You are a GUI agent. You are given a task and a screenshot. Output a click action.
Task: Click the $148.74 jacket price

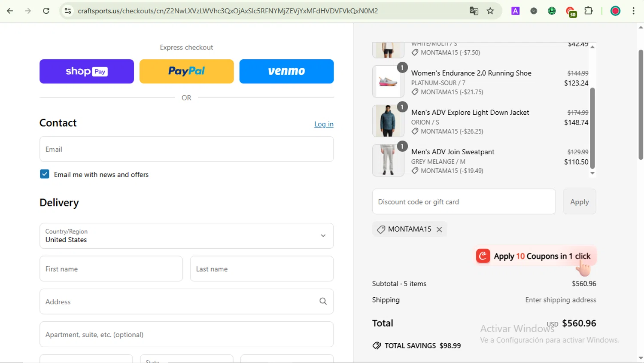(x=576, y=122)
